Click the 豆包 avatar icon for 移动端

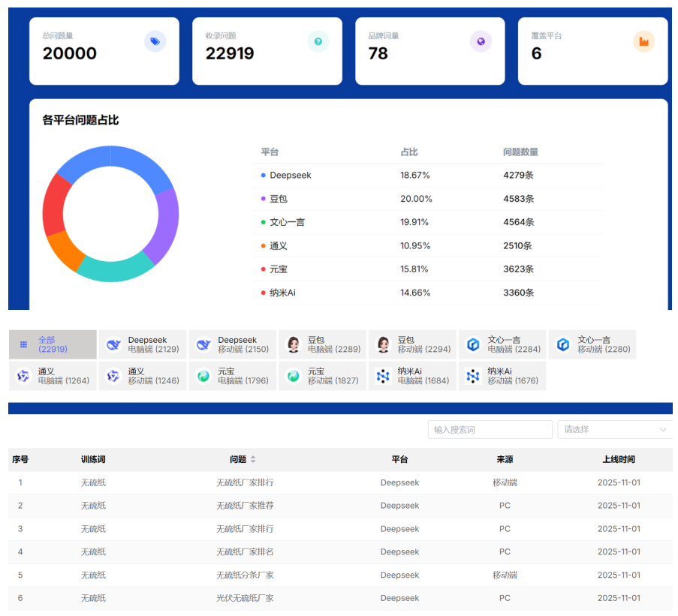383,344
